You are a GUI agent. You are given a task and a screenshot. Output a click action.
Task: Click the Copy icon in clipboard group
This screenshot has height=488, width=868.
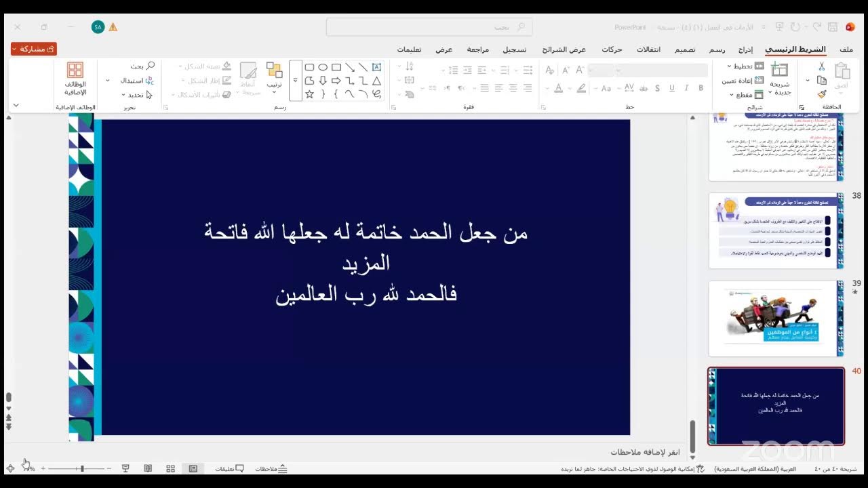pos(822,81)
